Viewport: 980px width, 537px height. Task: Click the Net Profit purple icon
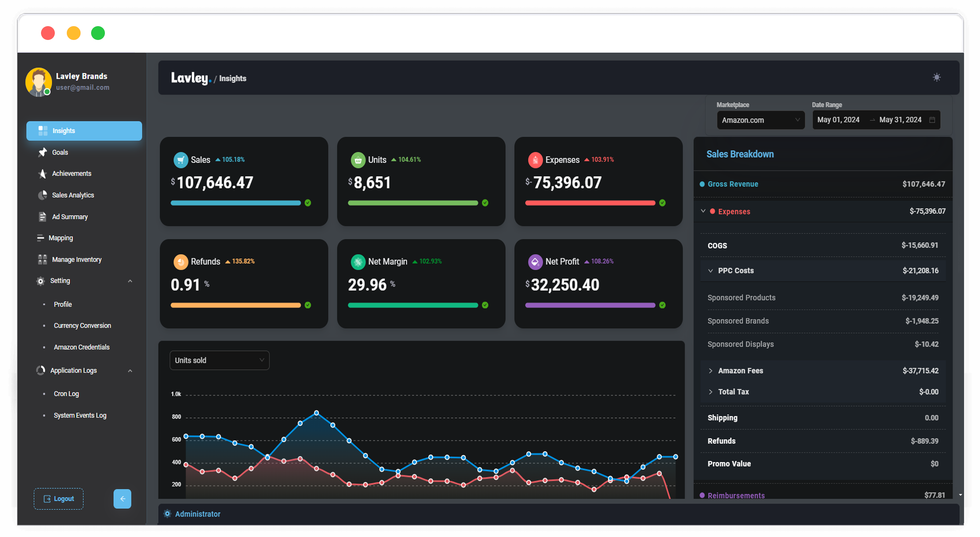[x=535, y=262]
